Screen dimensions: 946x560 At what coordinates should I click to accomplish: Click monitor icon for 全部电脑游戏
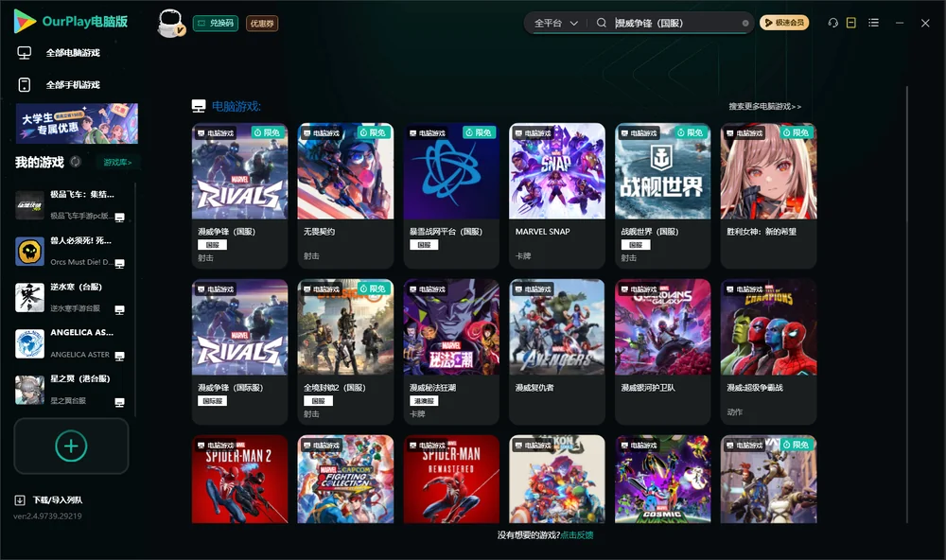tap(25, 53)
